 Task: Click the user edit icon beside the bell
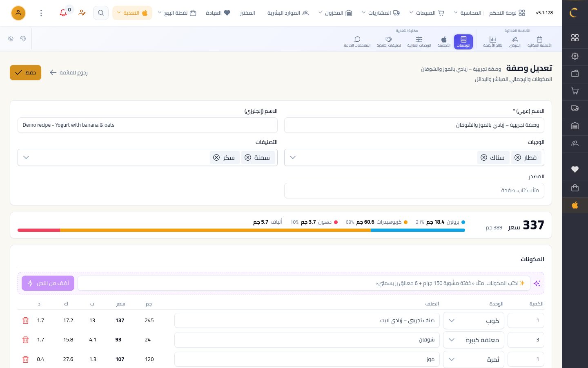[82, 13]
